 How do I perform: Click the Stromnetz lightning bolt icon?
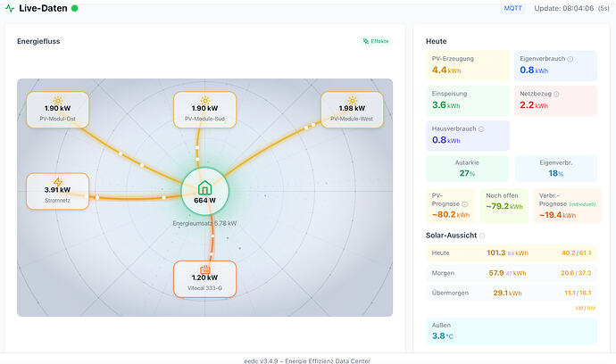pyautogui.click(x=58, y=181)
